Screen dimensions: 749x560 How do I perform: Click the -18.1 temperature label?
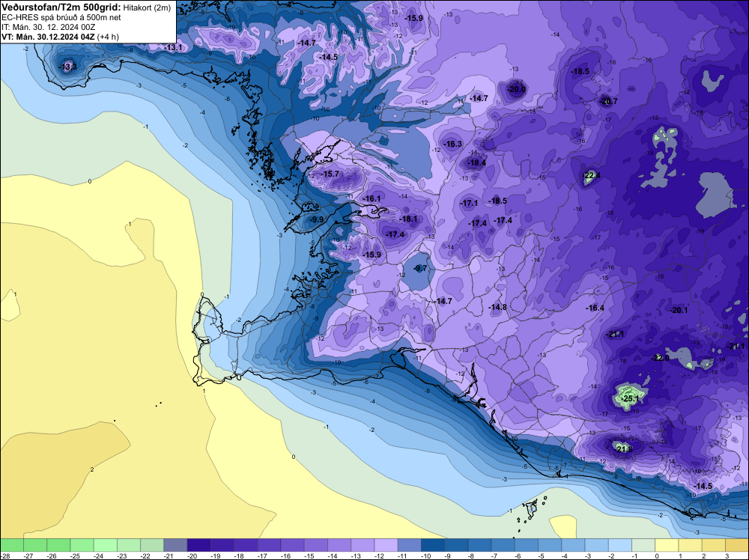tap(408, 219)
